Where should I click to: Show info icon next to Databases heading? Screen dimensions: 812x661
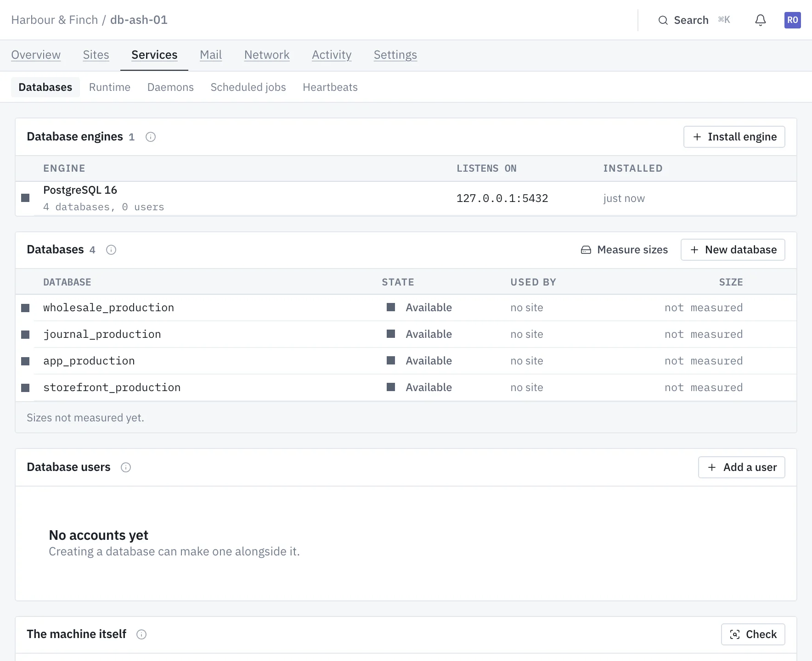point(111,250)
